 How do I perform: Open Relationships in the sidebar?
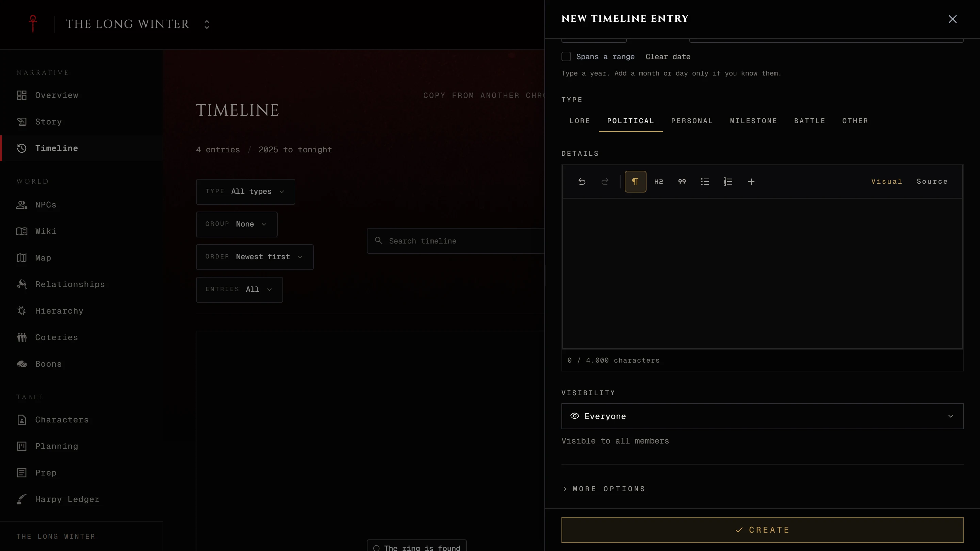pyautogui.click(x=81, y=284)
